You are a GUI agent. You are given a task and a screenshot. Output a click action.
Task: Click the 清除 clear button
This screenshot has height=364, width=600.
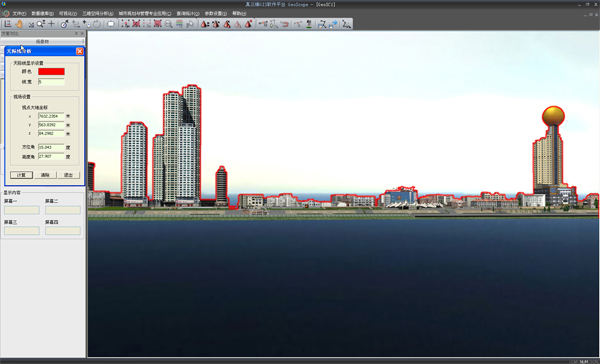point(45,175)
